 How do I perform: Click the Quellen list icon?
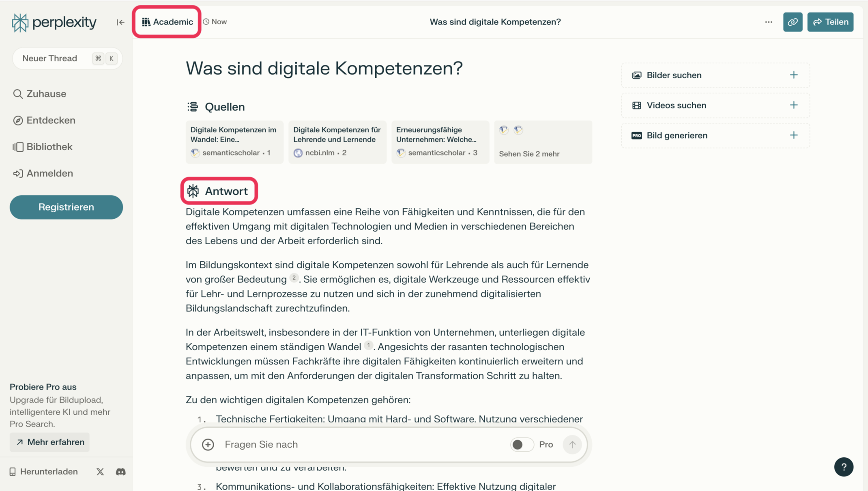coord(193,107)
